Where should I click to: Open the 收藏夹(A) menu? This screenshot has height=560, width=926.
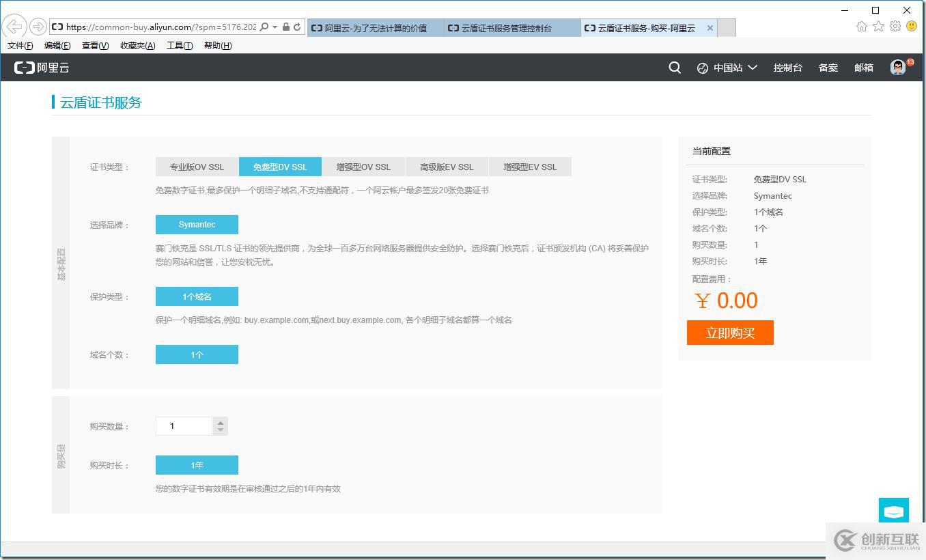(x=137, y=46)
